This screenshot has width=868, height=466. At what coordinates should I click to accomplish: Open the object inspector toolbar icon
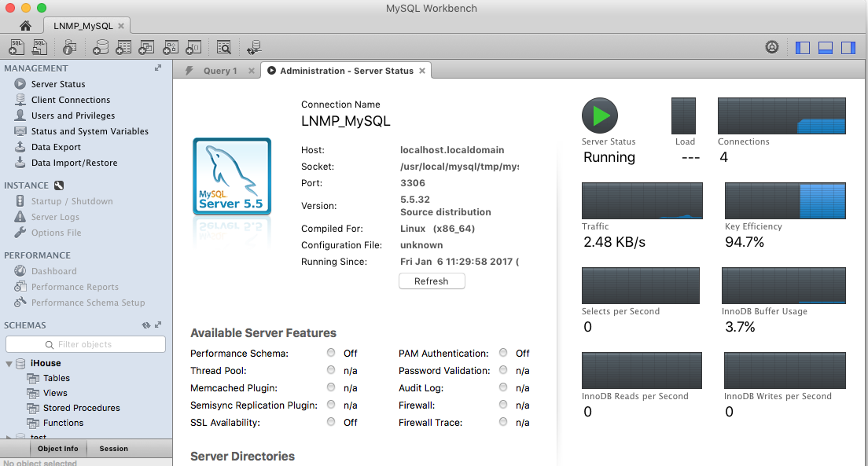[x=69, y=47]
